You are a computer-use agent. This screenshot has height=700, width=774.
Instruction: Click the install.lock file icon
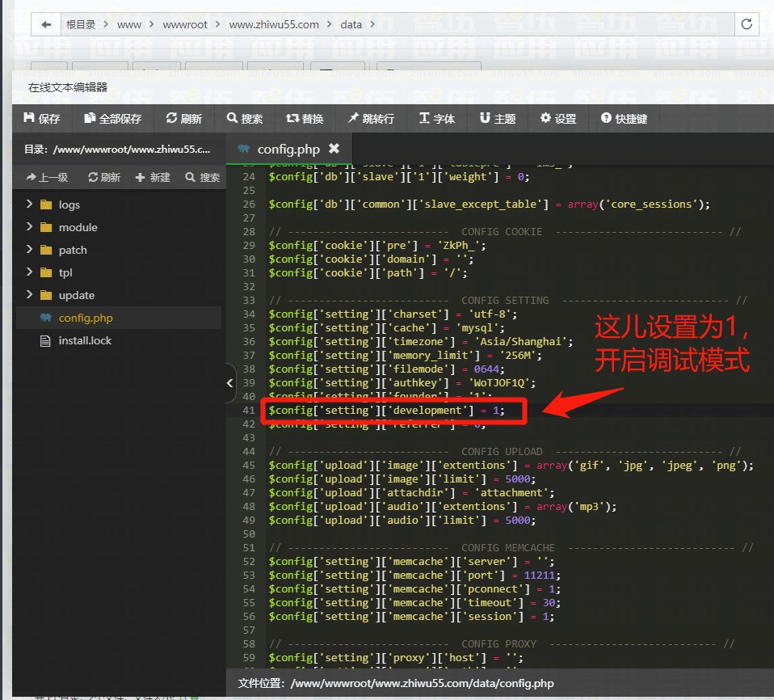[x=45, y=341]
